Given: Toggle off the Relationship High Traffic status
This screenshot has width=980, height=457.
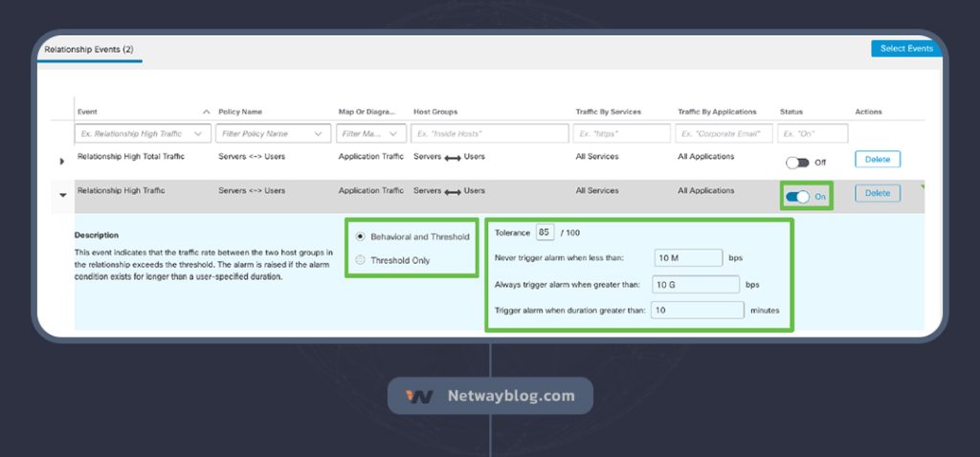Looking at the screenshot, I should (x=797, y=196).
